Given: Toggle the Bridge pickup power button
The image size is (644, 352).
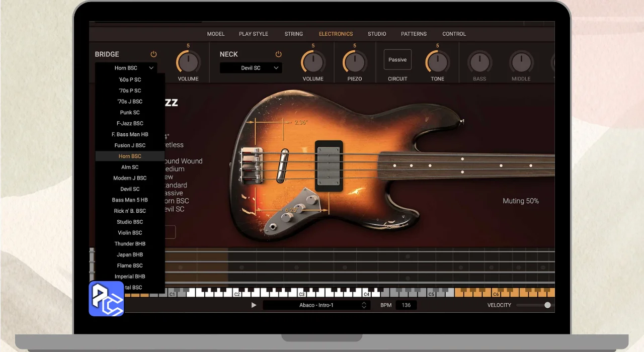Looking at the screenshot, I should pyautogui.click(x=153, y=54).
